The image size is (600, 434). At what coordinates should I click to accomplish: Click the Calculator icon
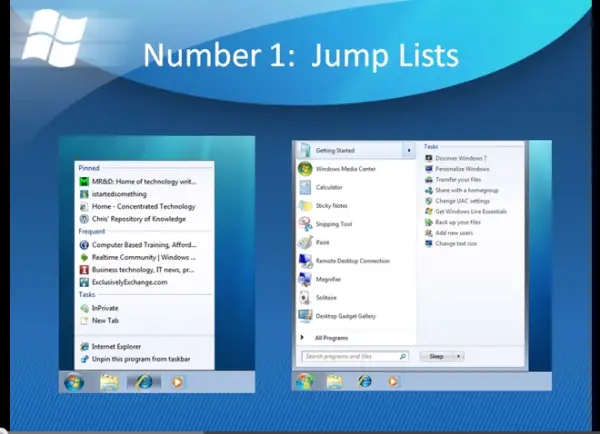(305, 187)
